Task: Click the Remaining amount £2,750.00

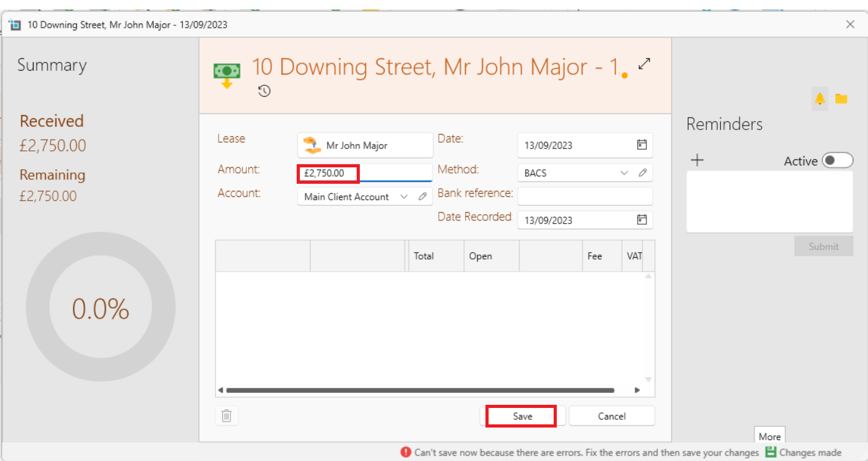Action: [x=48, y=196]
